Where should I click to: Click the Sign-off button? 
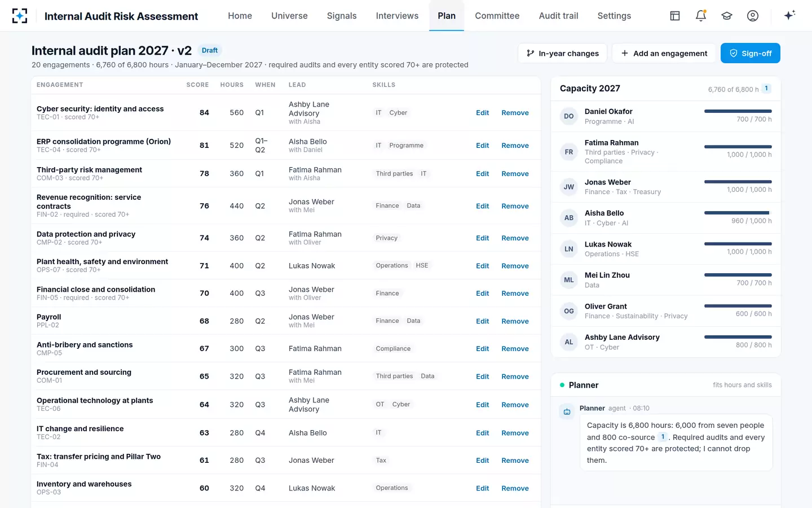[750, 53]
